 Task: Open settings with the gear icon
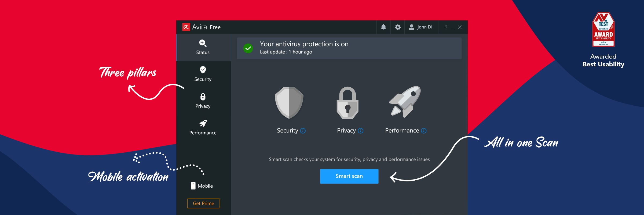[397, 27]
